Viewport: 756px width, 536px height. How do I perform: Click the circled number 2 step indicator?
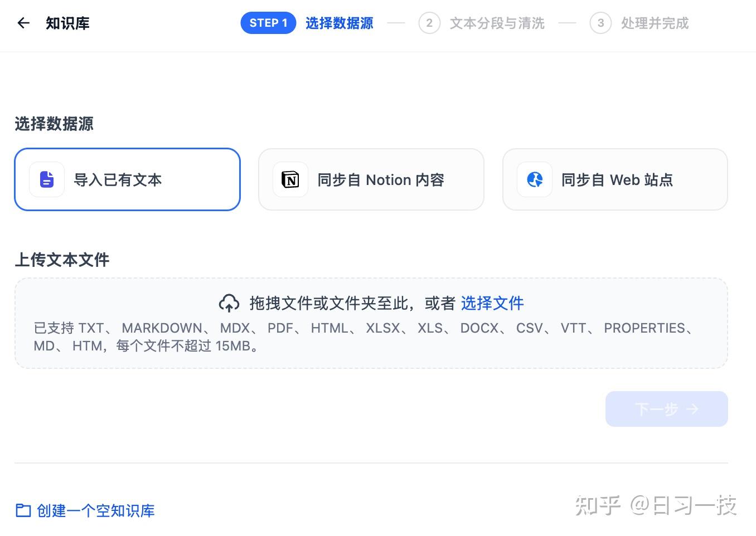[429, 23]
